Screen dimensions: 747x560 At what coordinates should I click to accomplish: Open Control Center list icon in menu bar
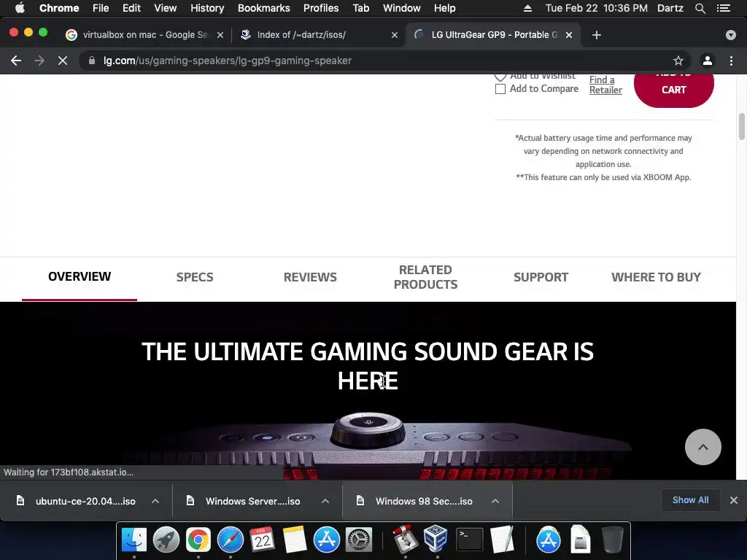point(724,8)
